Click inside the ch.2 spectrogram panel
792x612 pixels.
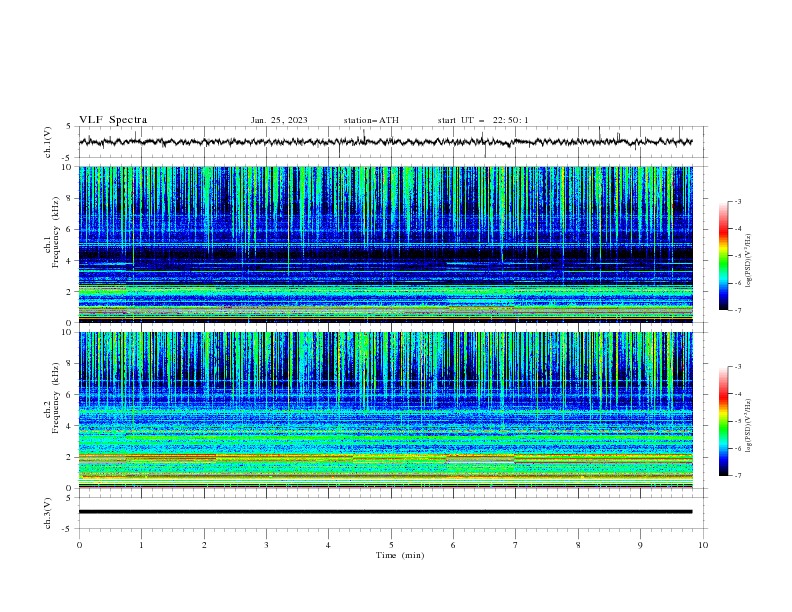coord(385,410)
